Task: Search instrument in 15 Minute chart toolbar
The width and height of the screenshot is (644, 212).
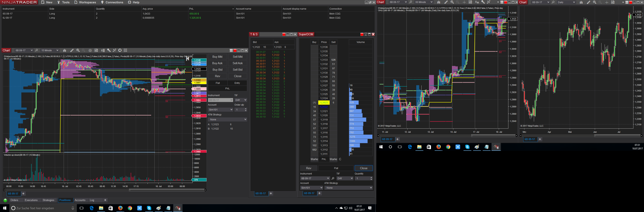Action: pyautogui.click(x=36, y=50)
